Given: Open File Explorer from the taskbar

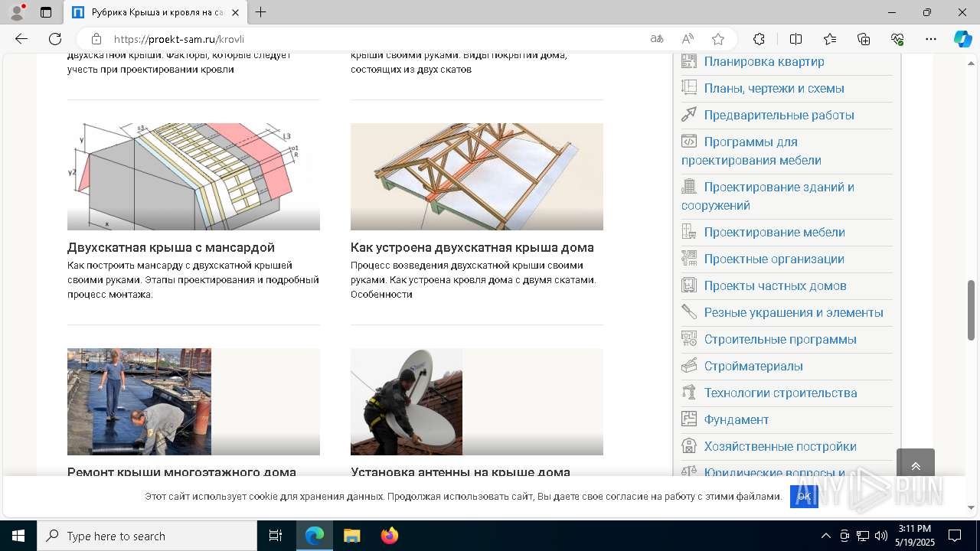Looking at the screenshot, I should (351, 536).
